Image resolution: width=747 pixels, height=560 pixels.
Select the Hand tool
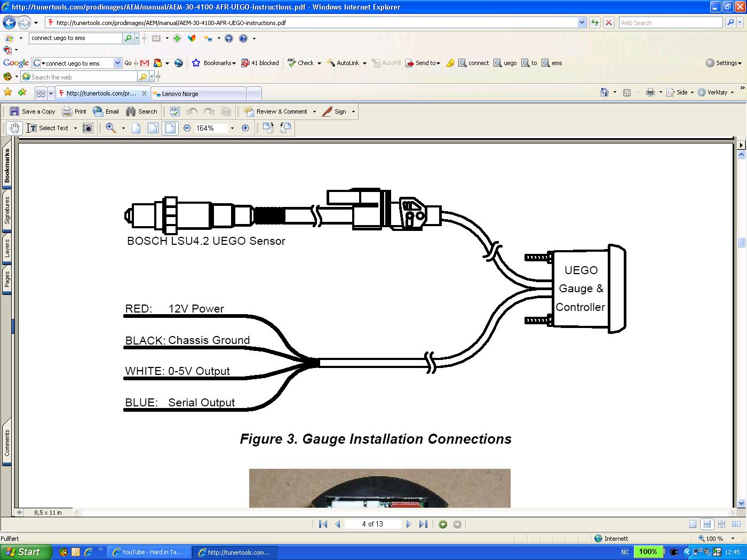click(14, 128)
